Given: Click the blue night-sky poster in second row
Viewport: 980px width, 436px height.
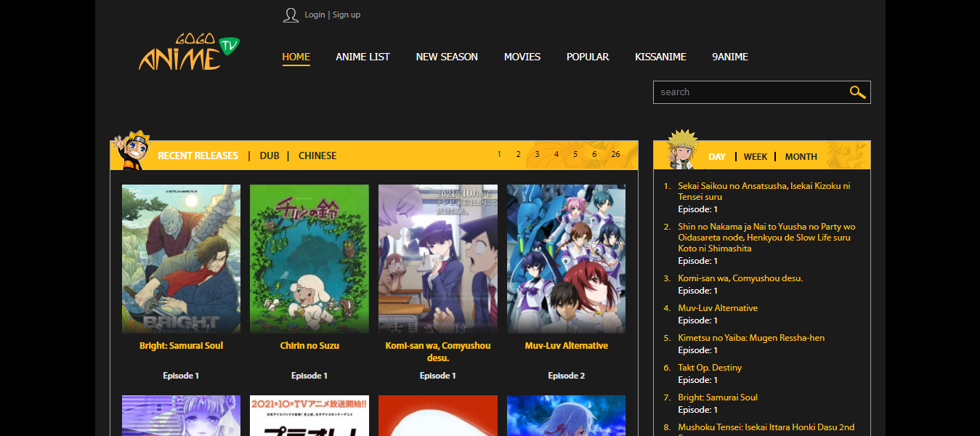Looking at the screenshot, I should point(566,416).
